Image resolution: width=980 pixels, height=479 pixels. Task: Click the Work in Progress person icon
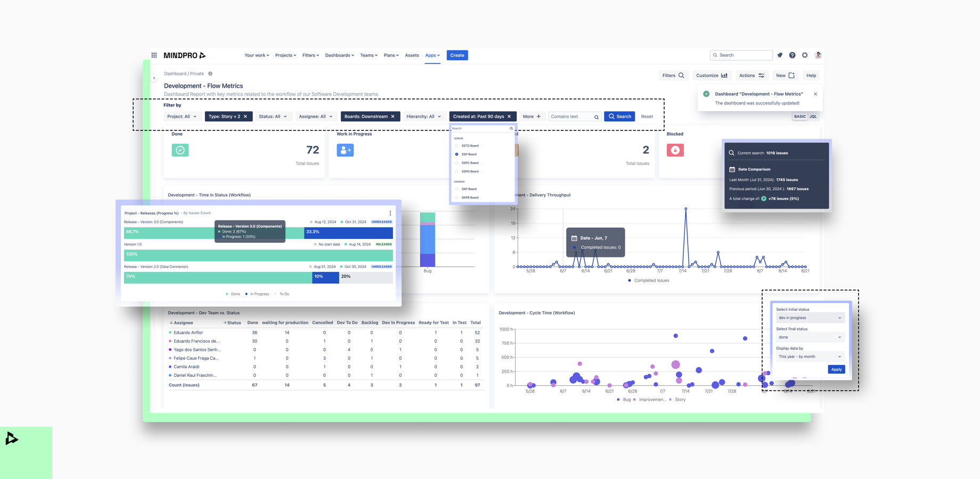pyautogui.click(x=345, y=150)
